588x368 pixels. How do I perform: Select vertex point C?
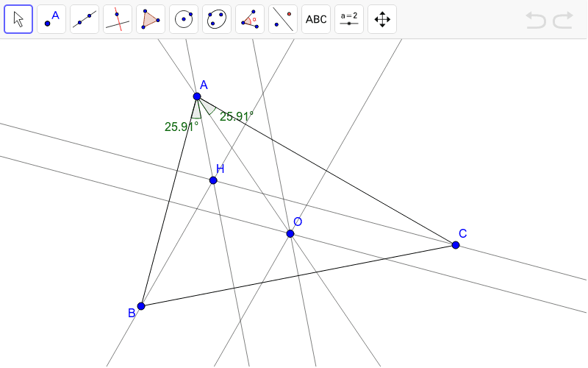pyautogui.click(x=456, y=245)
